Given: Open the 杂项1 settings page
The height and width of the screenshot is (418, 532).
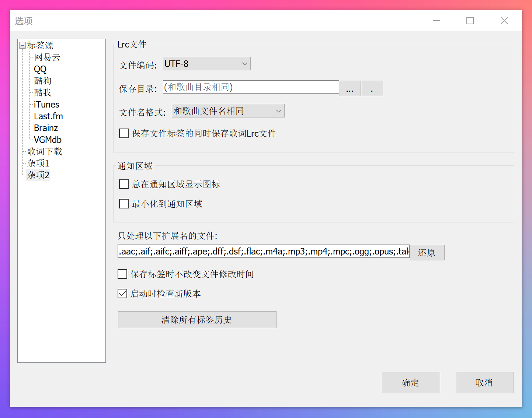Looking at the screenshot, I should coord(38,164).
